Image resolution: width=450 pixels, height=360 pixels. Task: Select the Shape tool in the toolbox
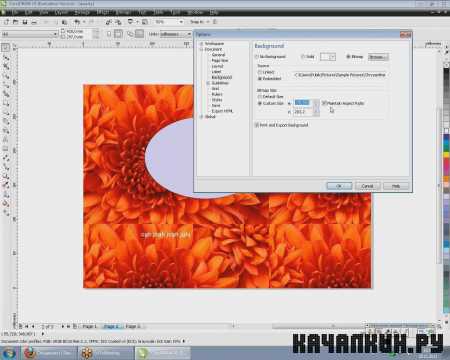pyautogui.click(x=5, y=58)
